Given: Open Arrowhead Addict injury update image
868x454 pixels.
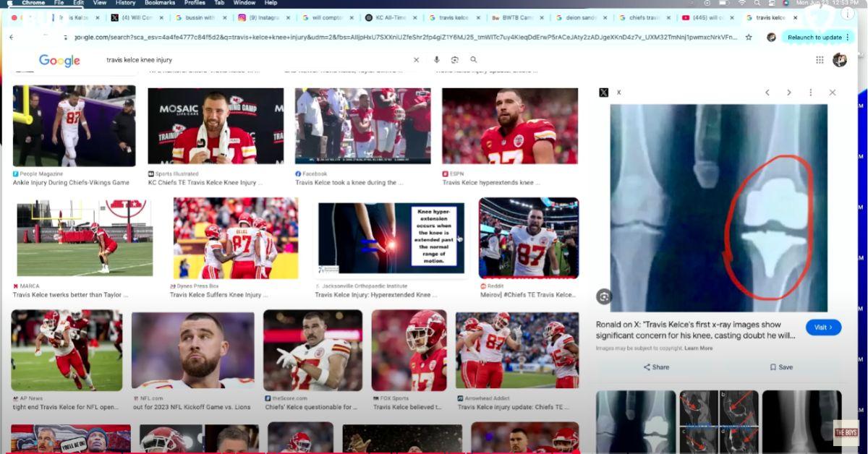Looking at the screenshot, I should [517, 351].
